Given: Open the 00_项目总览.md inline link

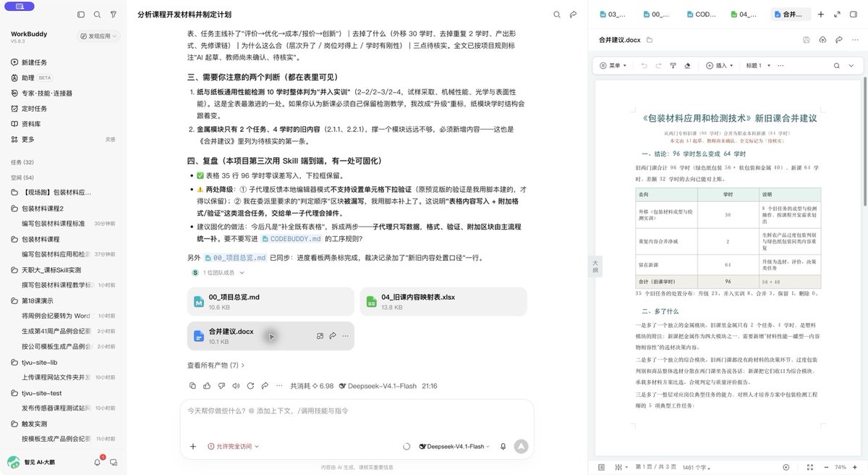Looking at the screenshot, I should (235, 257).
